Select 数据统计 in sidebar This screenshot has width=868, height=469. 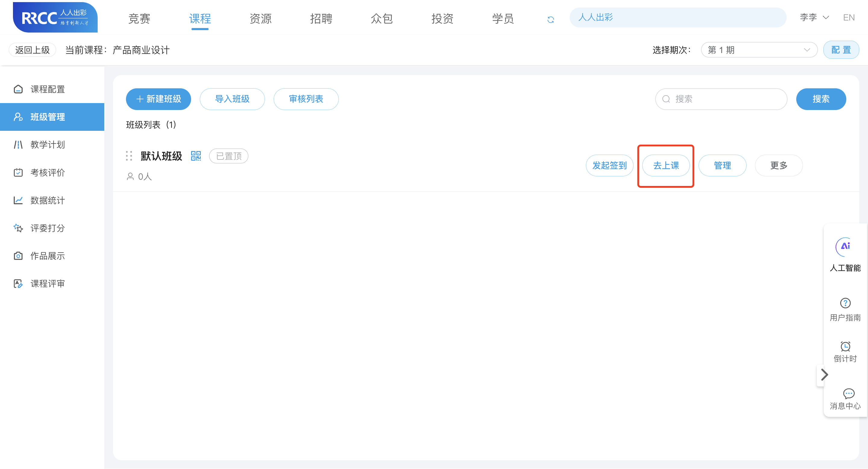tap(52, 200)
